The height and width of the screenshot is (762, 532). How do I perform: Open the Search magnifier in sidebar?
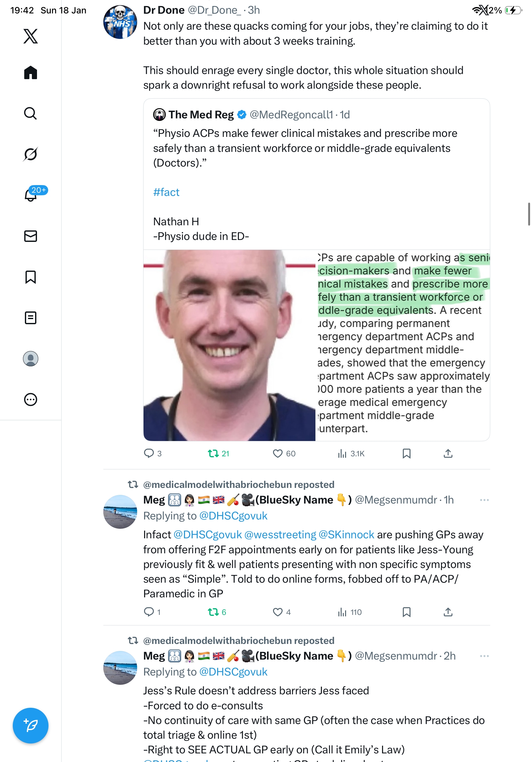click(x=31, y=114)
